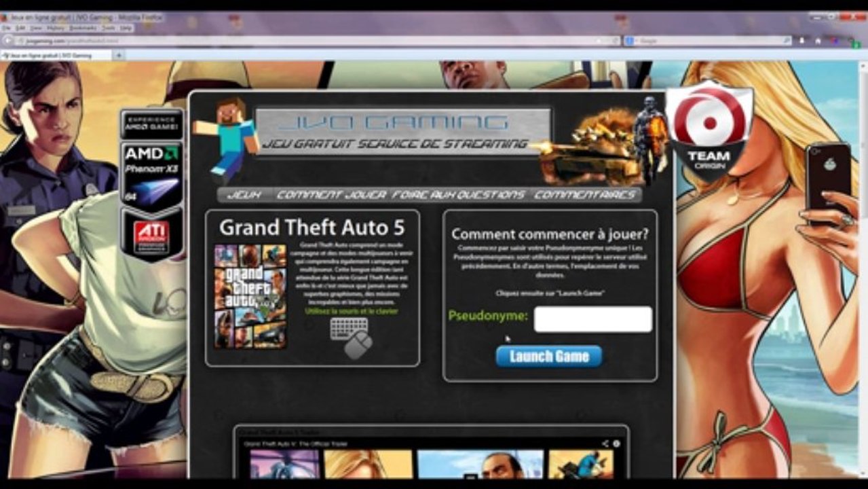Play the GTA V trailer video
This screenshot has width=868, height=489.
coord(432,464)
